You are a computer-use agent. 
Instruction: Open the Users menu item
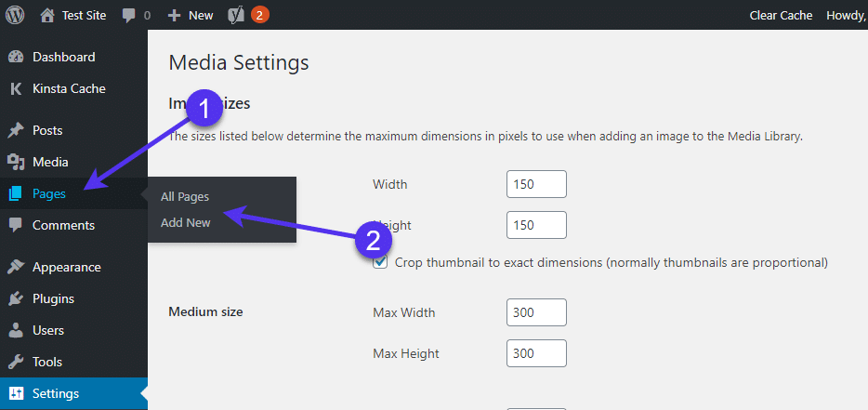pyautogui.click(x=48, y=330)
